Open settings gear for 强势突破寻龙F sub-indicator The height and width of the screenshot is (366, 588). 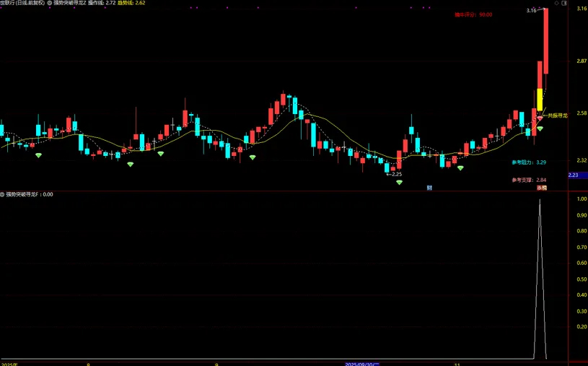(x=3, y=194)
